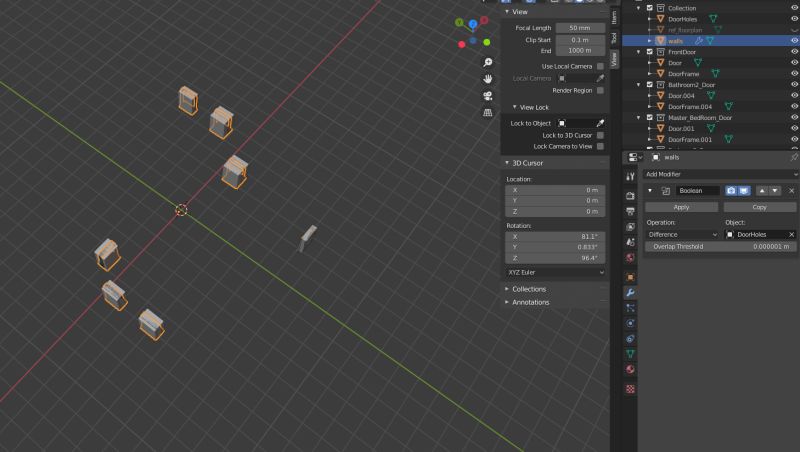
Task: Open the Modifiers wrench tab
Action: (x=630, y=292)
